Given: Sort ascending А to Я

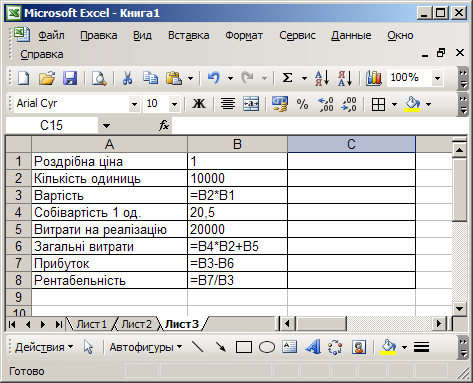Looking at the screenshot, I should pyautogui.click(x=322, y=78).
